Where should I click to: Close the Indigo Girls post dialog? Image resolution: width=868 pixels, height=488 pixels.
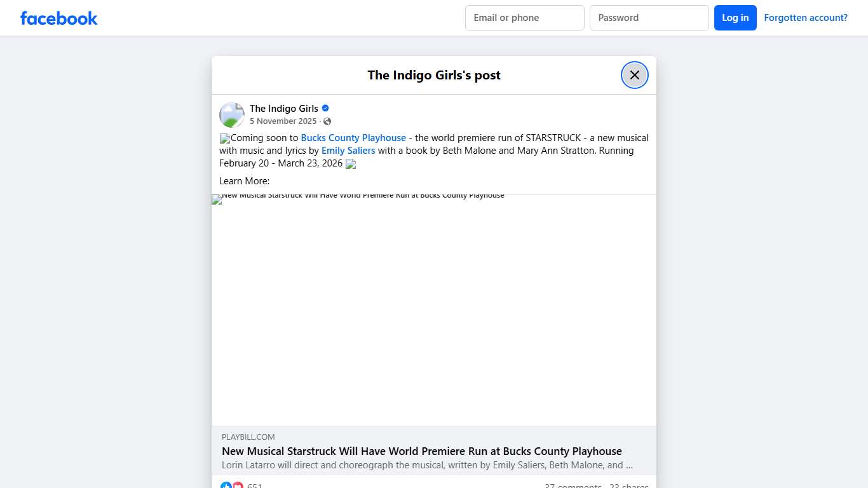[634, 75]
